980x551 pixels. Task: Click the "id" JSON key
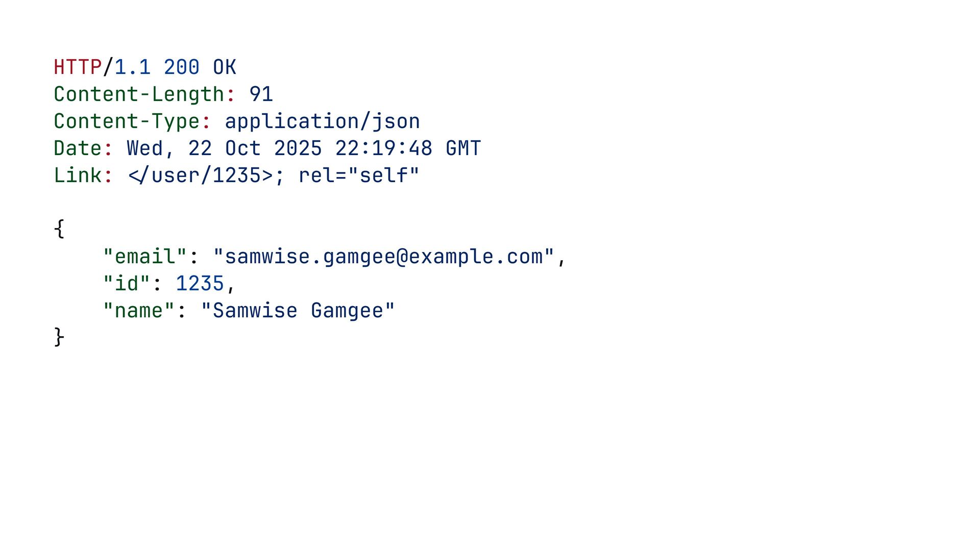(x=127, y=284)
